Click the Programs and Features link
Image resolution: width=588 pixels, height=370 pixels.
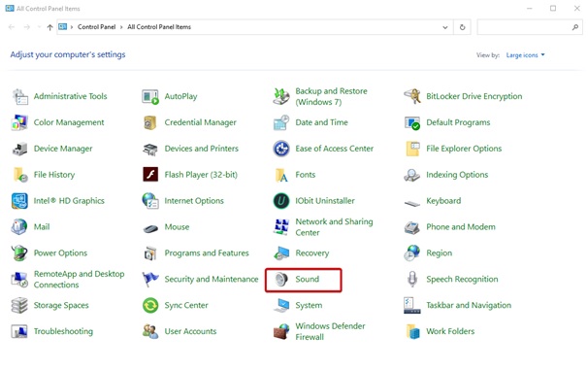click(x=207, y=253)
